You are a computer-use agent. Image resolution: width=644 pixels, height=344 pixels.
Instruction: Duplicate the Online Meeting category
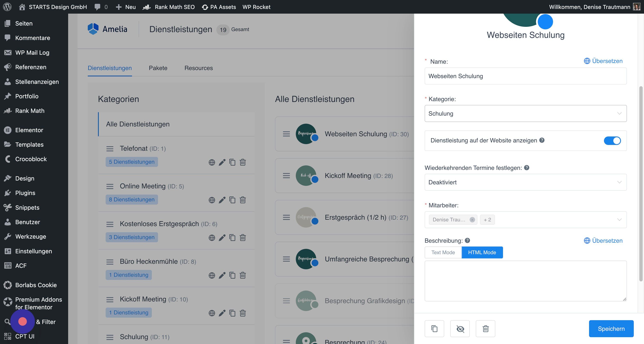point(232,200)
